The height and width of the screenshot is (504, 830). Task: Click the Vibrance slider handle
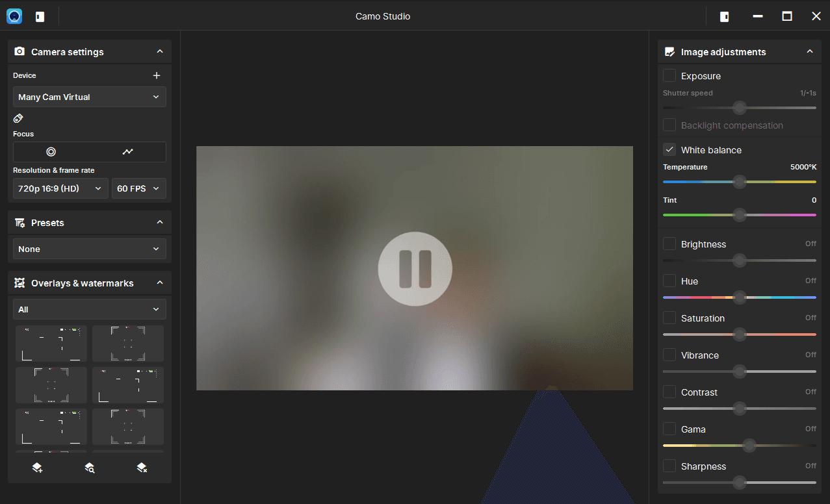tap(739, 372)
